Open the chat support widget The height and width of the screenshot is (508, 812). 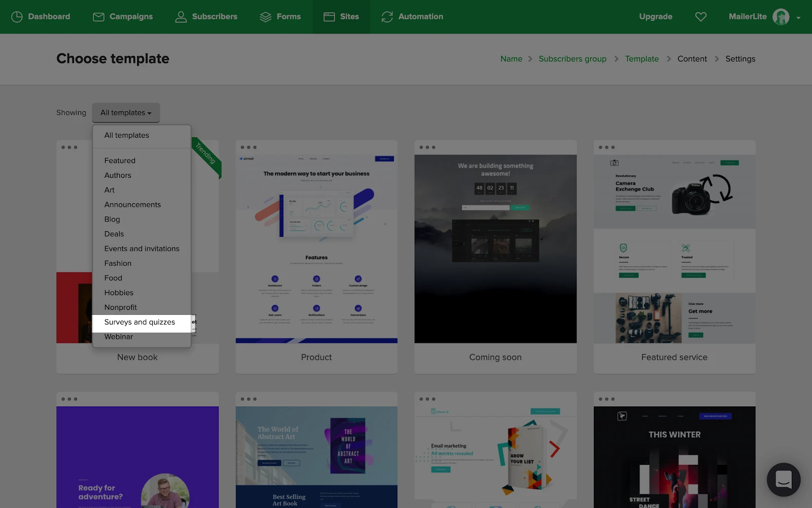click(784, 480)
